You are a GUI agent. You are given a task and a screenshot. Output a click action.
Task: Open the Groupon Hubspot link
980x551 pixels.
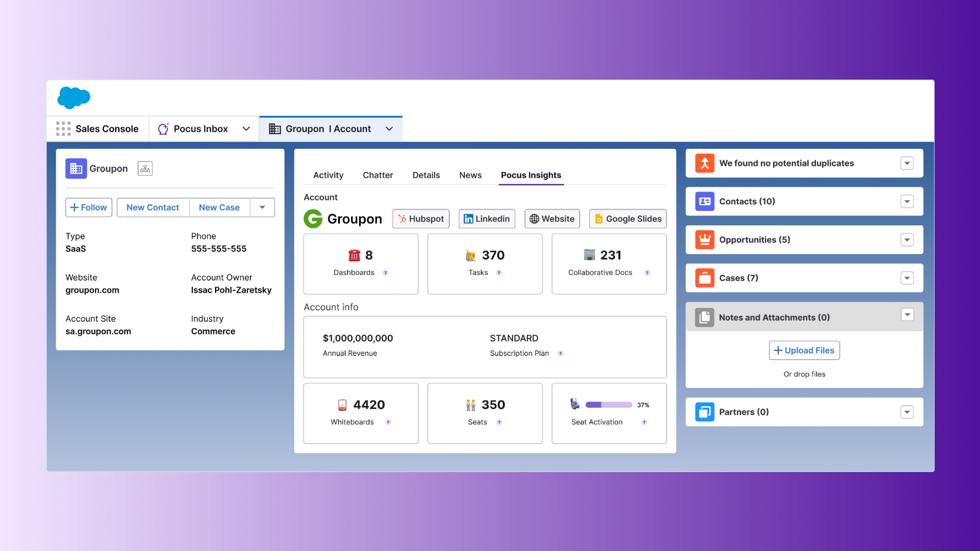click(421, 219)
